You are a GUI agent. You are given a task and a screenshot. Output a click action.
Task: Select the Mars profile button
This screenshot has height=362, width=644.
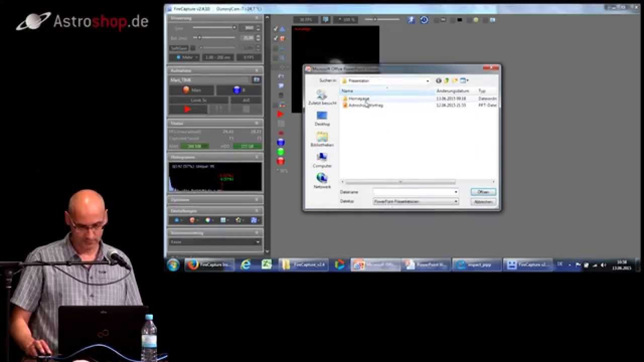click(x=192, y=90)
